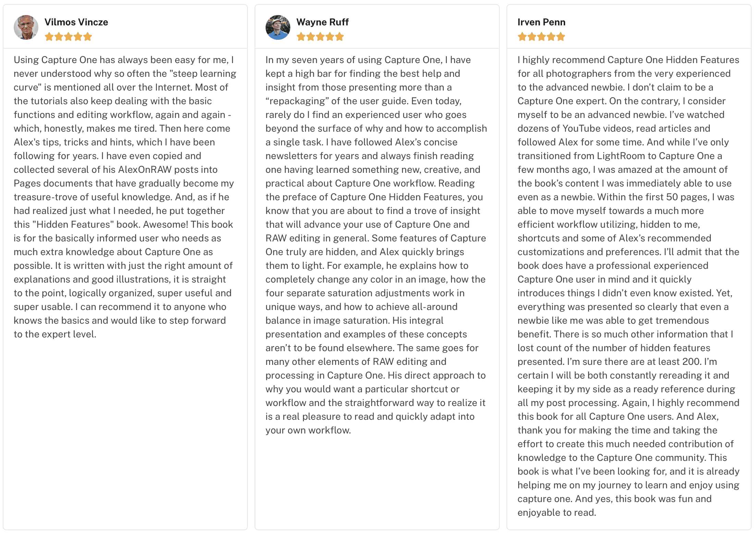Click the first star under Irven Penn
The image size is (756, 535).
(522, 37)
